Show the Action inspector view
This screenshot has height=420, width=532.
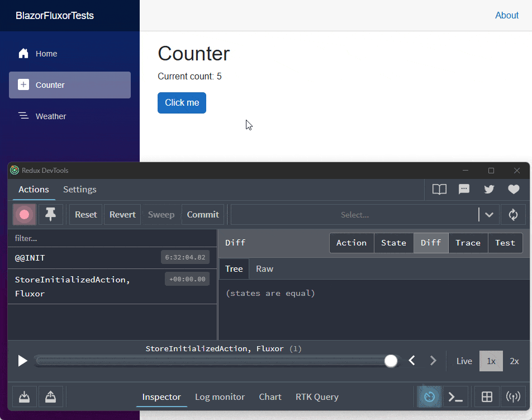coord(351,243)
